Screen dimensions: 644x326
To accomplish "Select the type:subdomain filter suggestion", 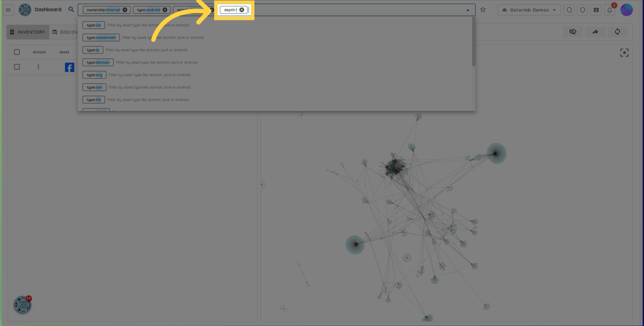I will (x=101, y=38).
